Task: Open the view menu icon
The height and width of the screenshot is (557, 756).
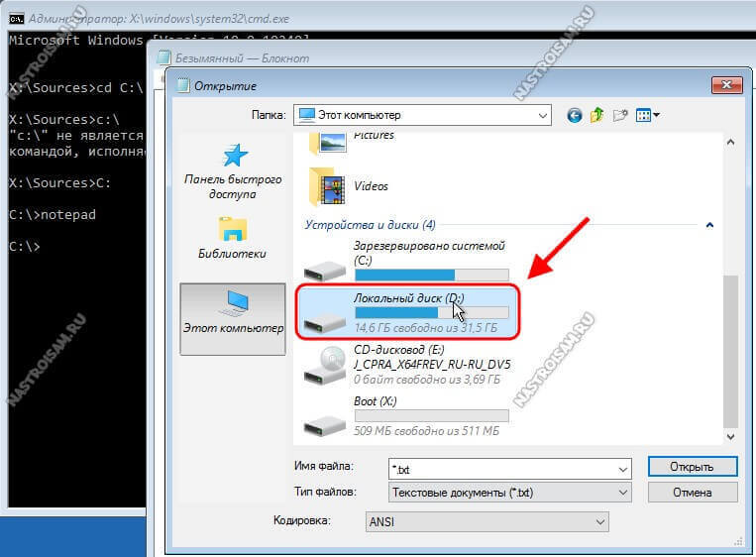Action: (x=648, y=115)
